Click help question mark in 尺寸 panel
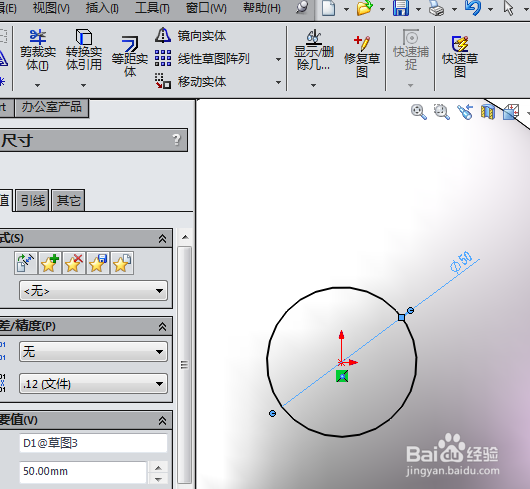The image size is (530, 489). pyautogui.click(x=176, y=139)
